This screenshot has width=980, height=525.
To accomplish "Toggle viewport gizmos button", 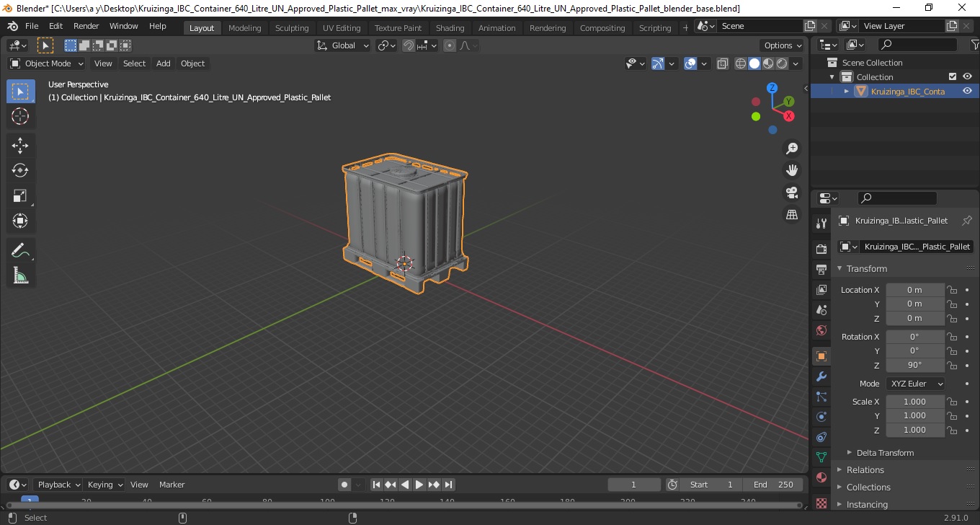I will [658, 63].
